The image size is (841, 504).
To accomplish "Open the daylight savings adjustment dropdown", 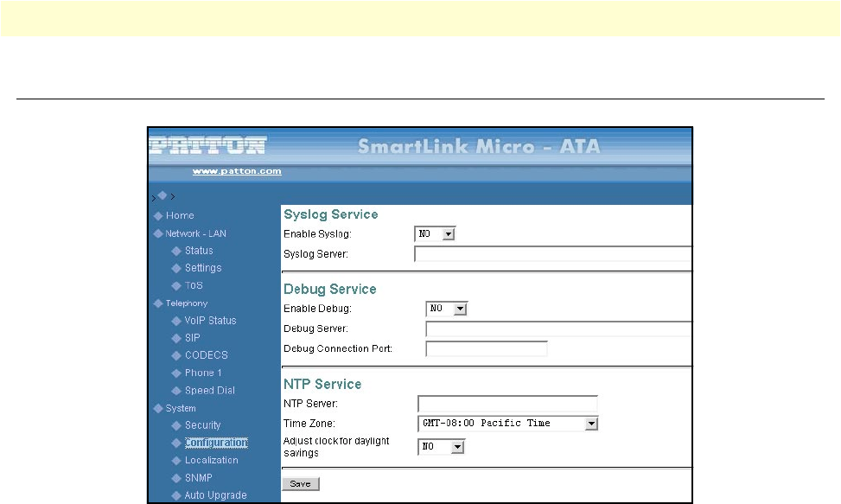I will click(441, 447).
